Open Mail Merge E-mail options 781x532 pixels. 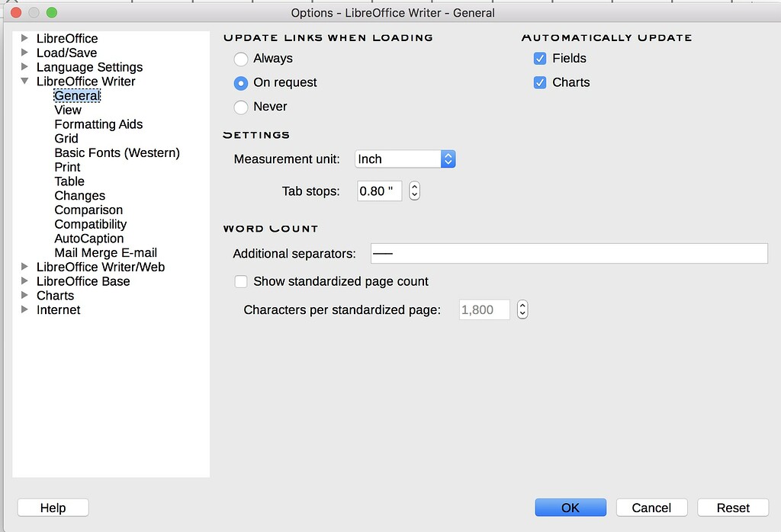(x=105, y=253)
